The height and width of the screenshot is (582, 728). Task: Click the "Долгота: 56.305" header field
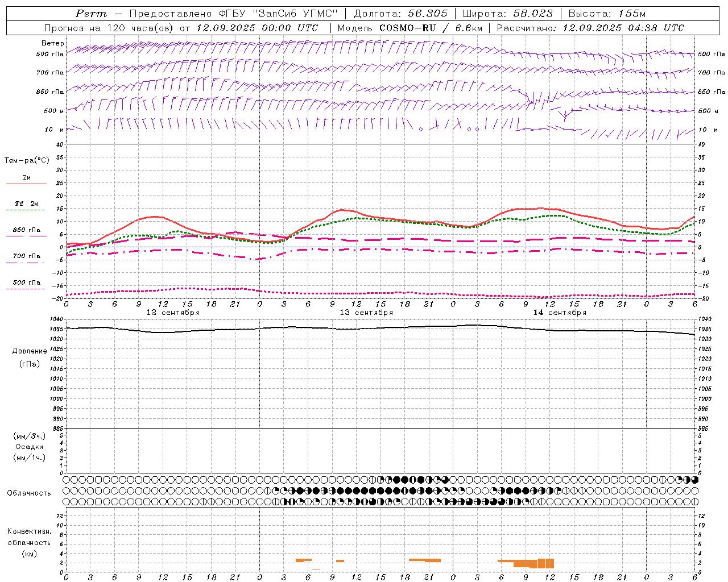coord(401,14)
